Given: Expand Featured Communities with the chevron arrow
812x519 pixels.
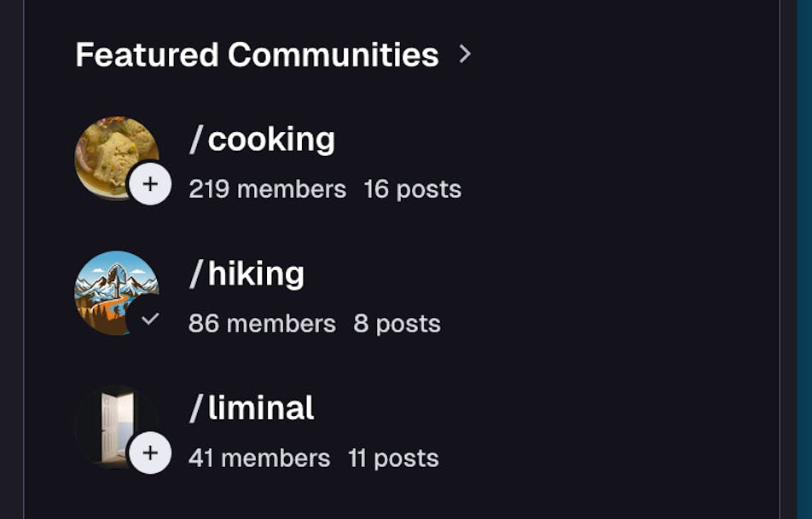Looking at the screenshot, I should coord(465,55).
